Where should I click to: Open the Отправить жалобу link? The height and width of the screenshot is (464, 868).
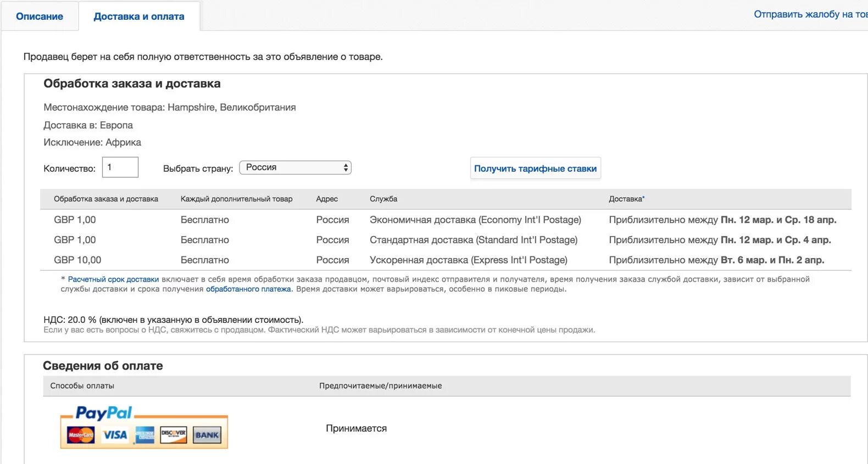[810, 14]
